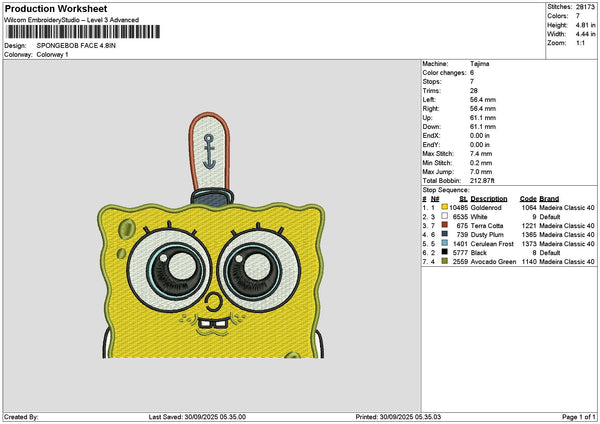The width and height of the screenshot is (600, 424).
Task: Click the 'Code' column header
Action: [528, 199]
